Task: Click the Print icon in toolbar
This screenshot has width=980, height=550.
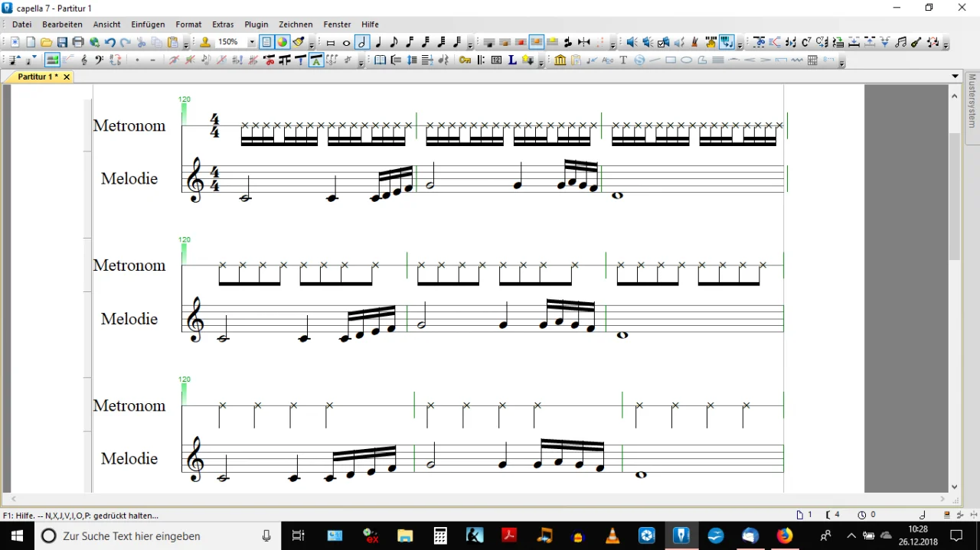Action: pos(78,43)
